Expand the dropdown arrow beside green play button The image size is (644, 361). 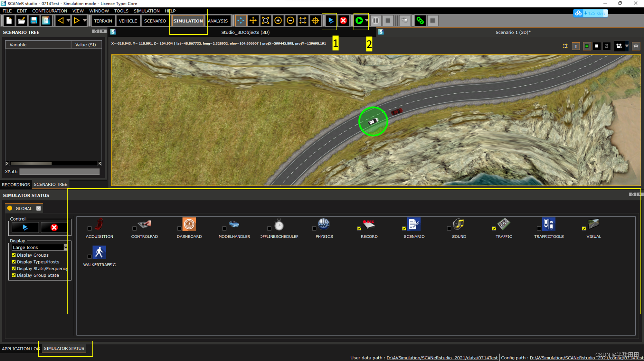click(367, 21)
